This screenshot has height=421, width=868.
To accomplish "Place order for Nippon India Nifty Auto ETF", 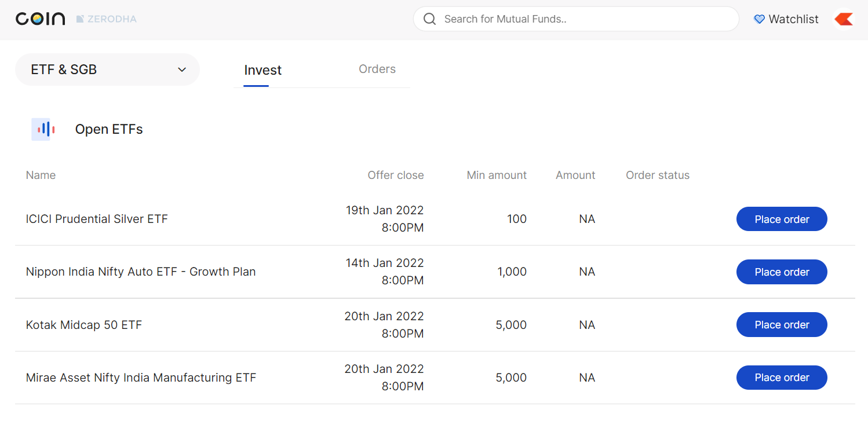I will [782, 272].
